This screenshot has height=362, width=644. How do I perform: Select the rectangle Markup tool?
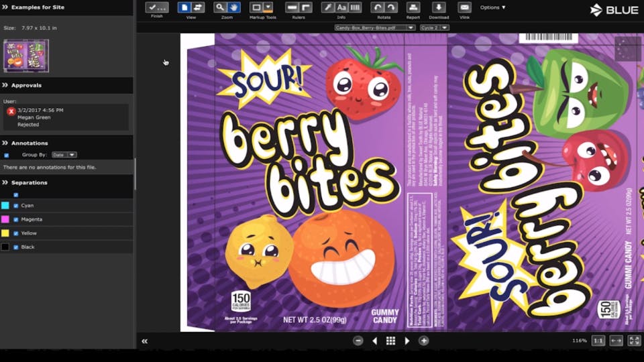click(256, 7)
